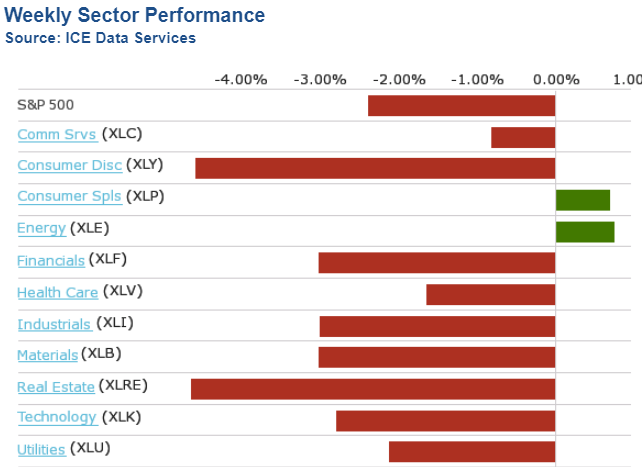Open the Comm Srvs sector link

[x=57, y=134]
